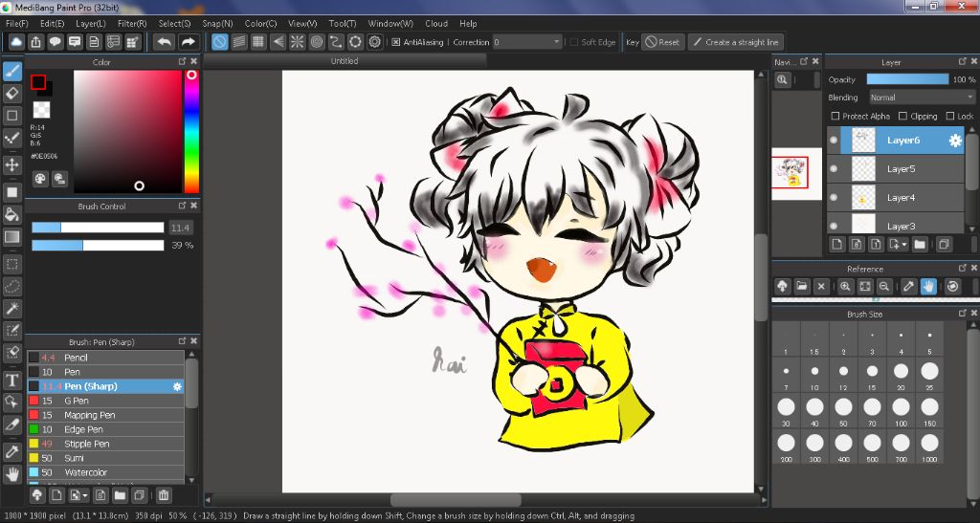Open the Blending mode dropdown
Screen dimensions: 980x523
click(x=922, y=98)
